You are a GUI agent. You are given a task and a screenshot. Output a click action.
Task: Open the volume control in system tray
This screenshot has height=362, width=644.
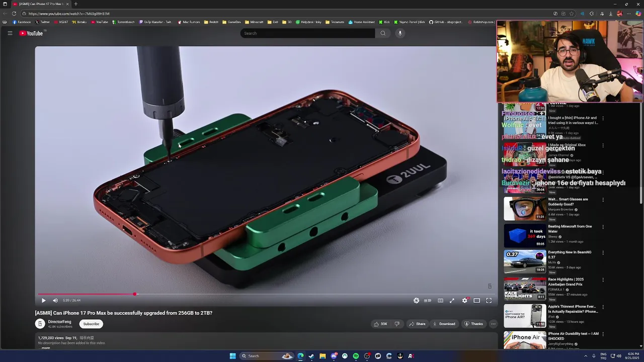tap(619, 356)
